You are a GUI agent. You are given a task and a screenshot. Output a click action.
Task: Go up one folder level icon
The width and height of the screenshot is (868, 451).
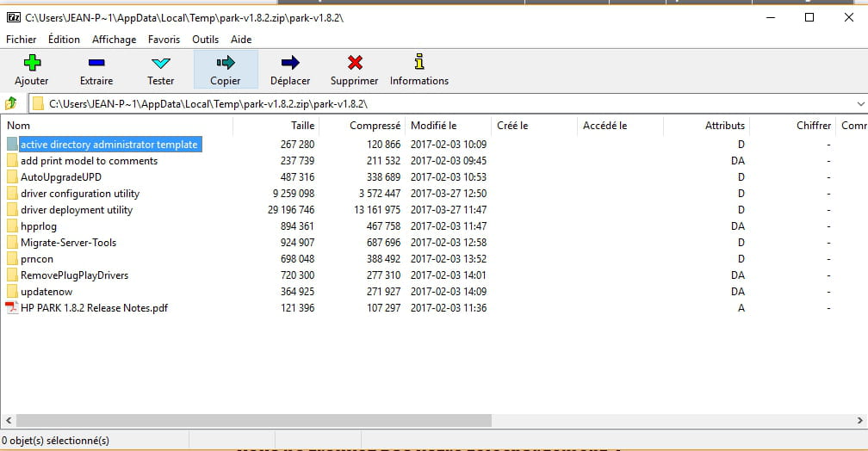tap(11, 103)
